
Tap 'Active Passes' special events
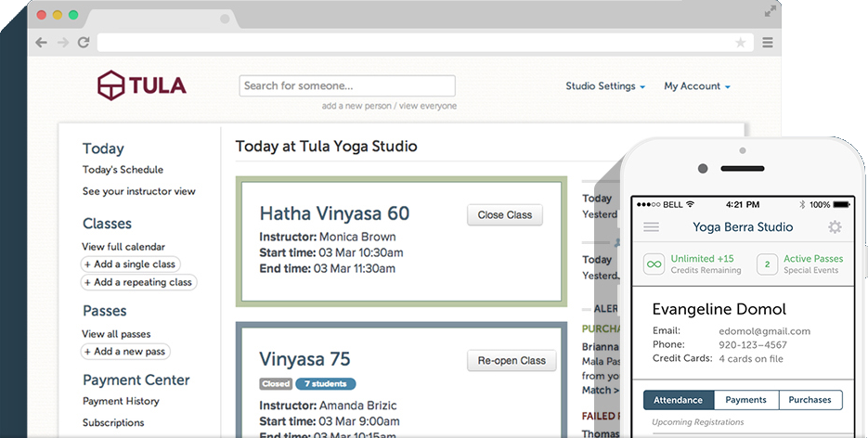pyautogui.click(x=813, y=258)
